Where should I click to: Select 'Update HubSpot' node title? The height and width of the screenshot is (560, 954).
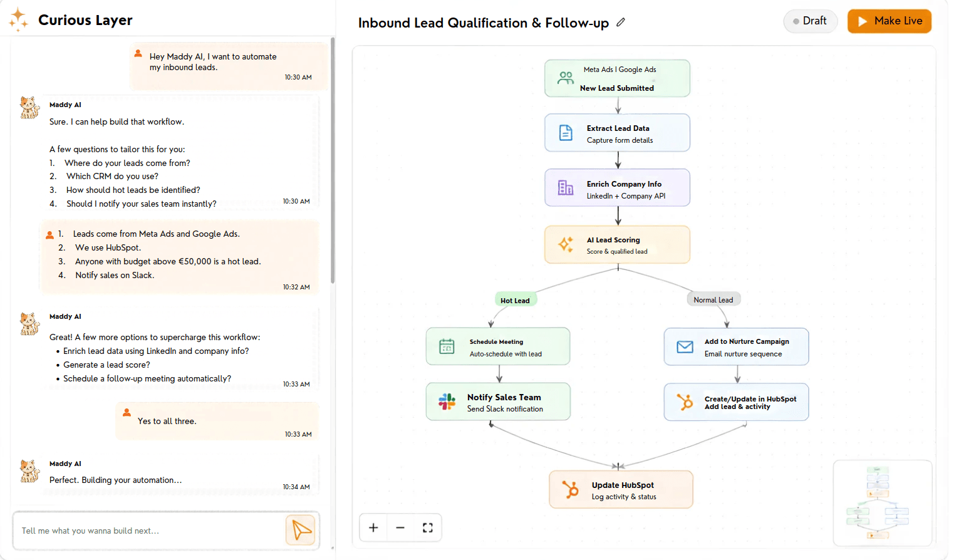623,485
